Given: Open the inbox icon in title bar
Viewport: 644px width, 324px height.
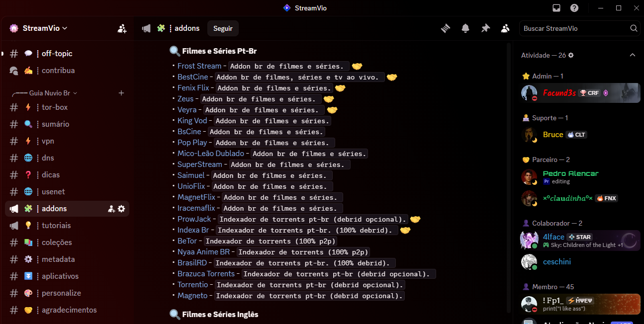Looking at the screenshot, I should (x=556, y=8).
